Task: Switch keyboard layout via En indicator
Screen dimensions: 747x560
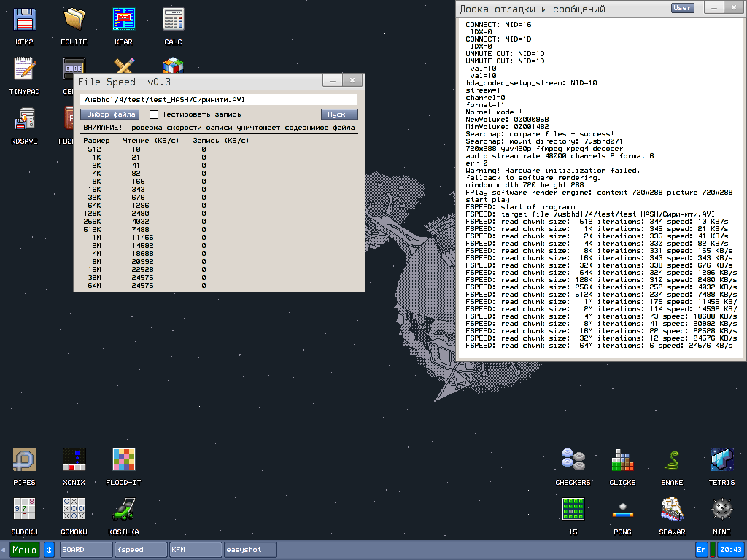Action: click(701, 549)
